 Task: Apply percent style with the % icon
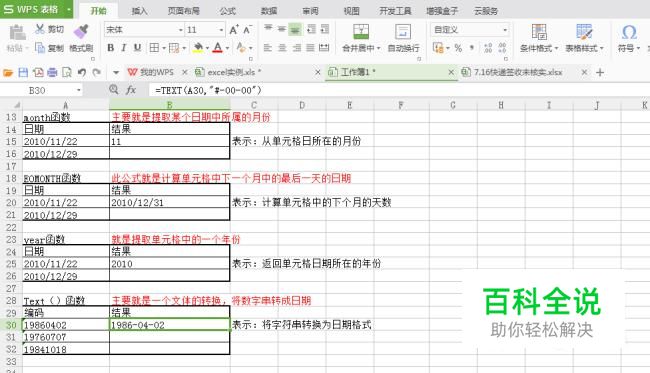(x=458, y=48)
